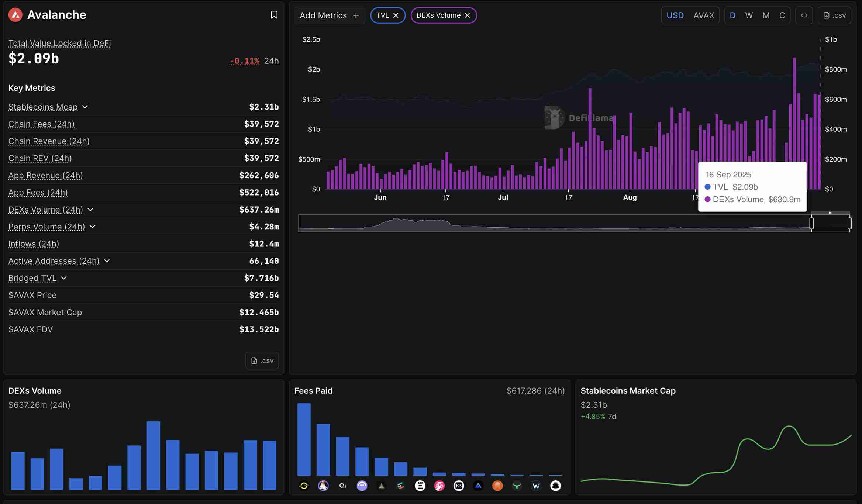Switch chart denomination to AVAX
862x504 pixels.
point(703,15)
